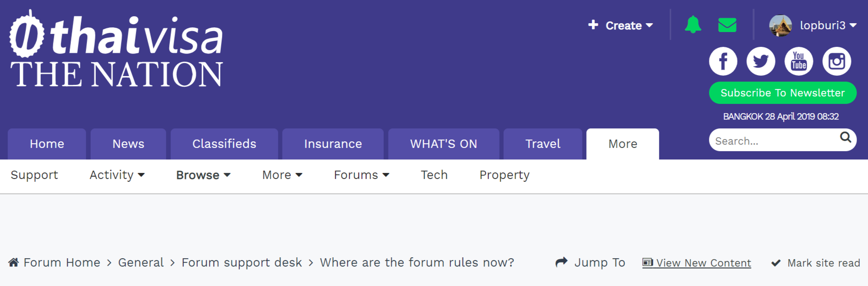
Task: Open the Browse dropdown menu
Action: click(x=203, y=175)
